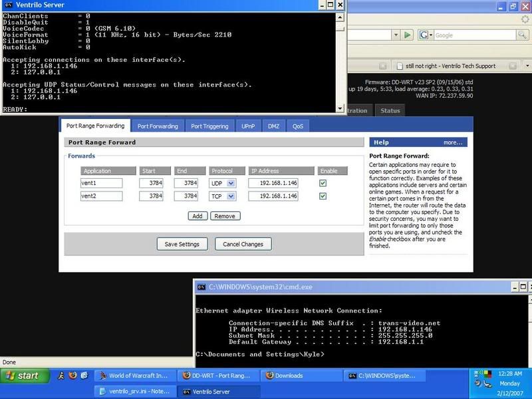Open the 'more...' help link
Screen dimensions: 532x399
453,142
